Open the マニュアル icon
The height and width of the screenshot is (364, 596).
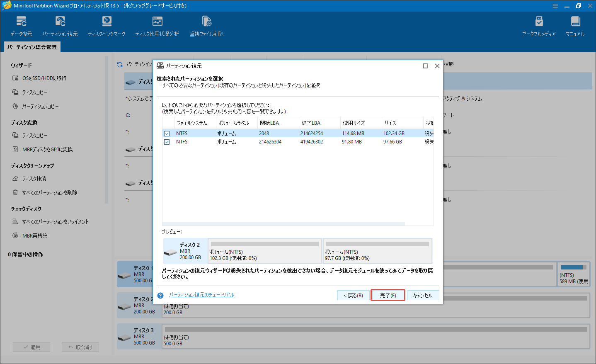click(x=575, y=25)
